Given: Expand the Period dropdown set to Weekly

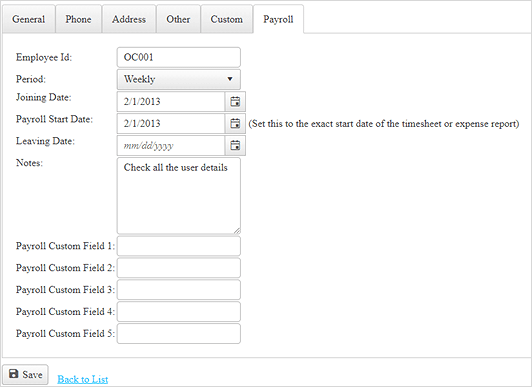Looking at the screenshot, I should click(x=179, y=79).
